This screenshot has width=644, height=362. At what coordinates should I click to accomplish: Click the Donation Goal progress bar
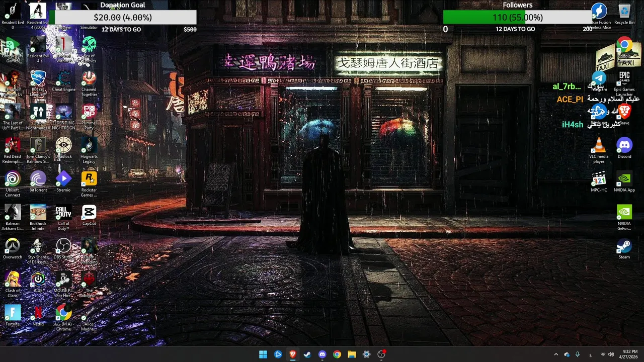123,18
